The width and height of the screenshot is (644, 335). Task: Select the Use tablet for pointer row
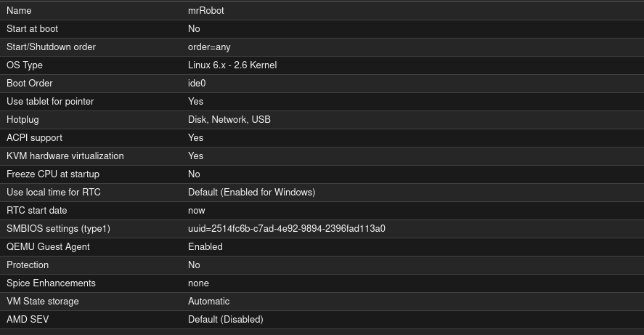[50, 102]
